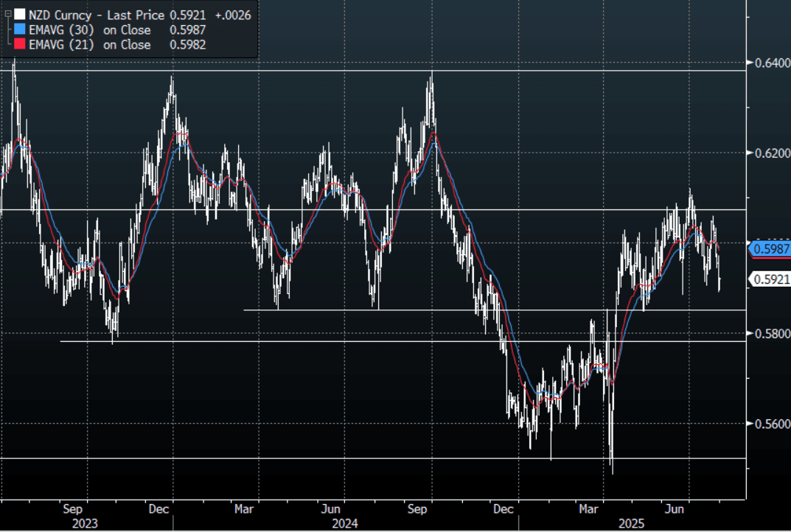Select the EMAVG (21) on Close legend entry
This screenshot has width=791, height=532.
click(x=89, y=45)
